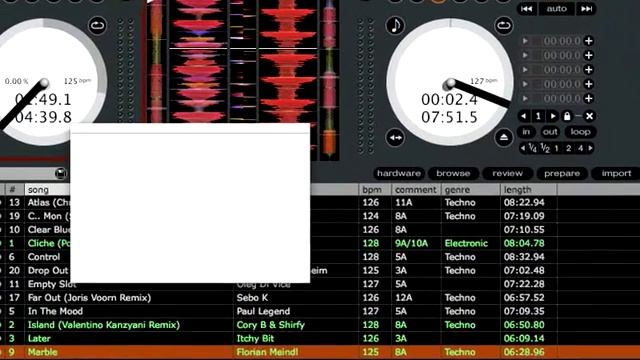Clear the loop with X icon
This screenshot has height=360, width=640.
click(589, 116)
